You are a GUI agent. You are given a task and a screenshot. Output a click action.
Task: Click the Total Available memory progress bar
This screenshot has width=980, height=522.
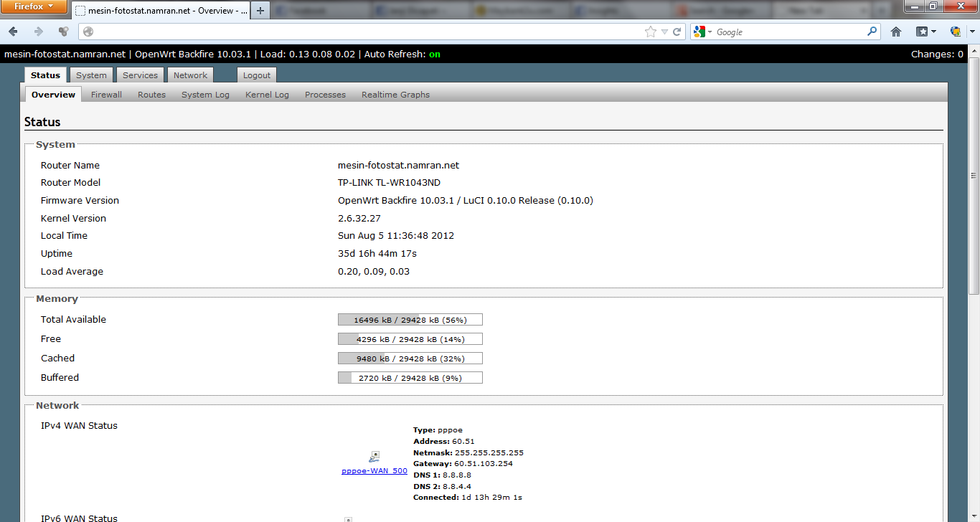pyautogui.click(x=410, y=320)
